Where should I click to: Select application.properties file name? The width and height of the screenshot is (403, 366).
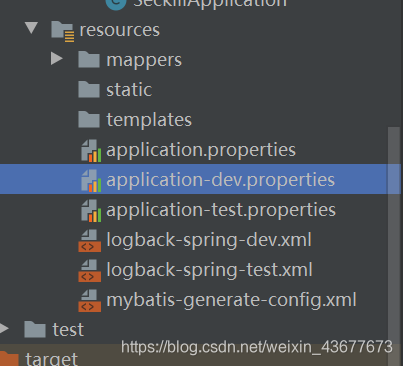coord(201,150)
